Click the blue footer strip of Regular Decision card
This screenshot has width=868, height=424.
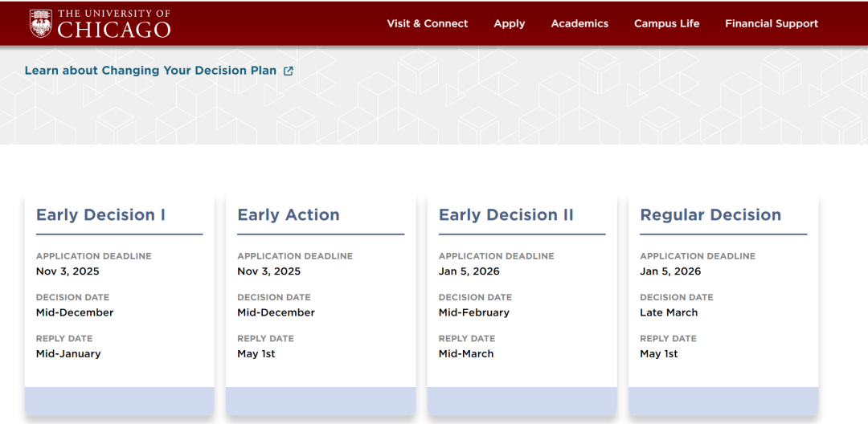point(723,402)
